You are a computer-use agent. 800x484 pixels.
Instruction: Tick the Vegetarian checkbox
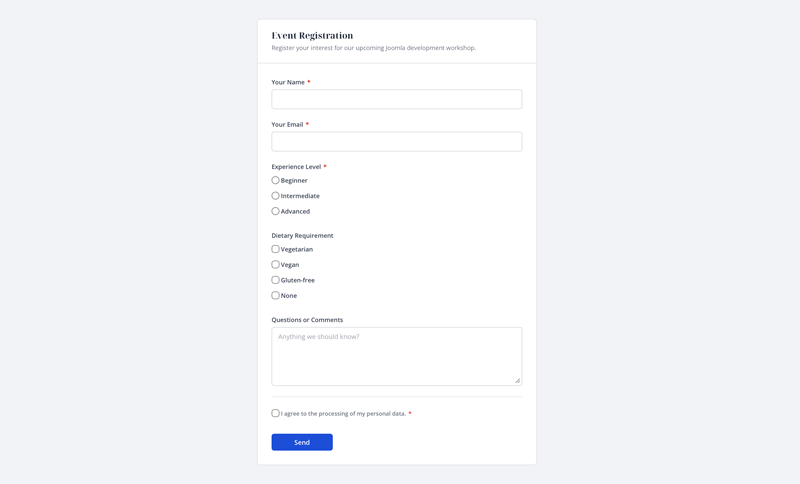pyautogui.click(x=276, y=249)
